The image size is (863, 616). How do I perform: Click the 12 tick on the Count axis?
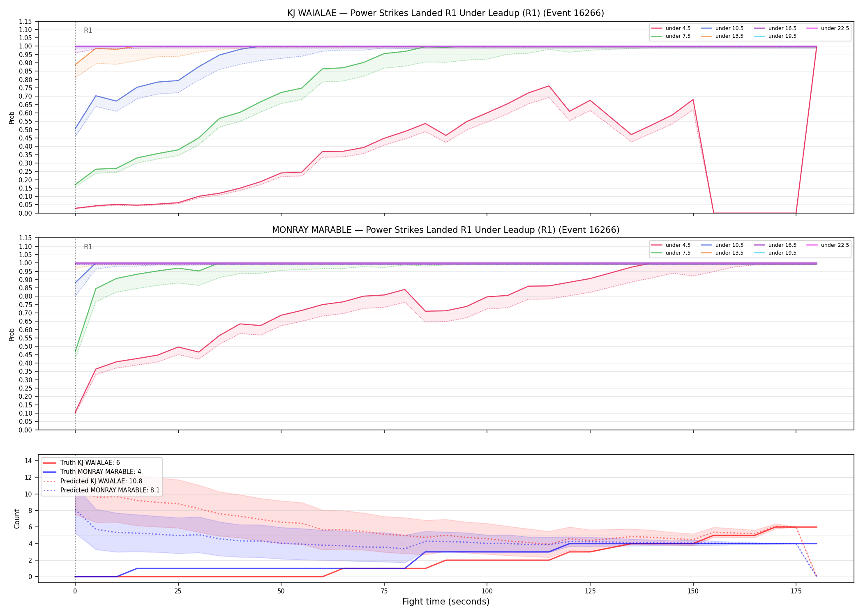28,477
